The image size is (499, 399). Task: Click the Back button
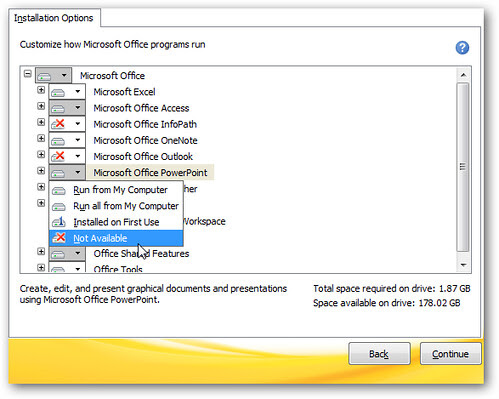379,354
